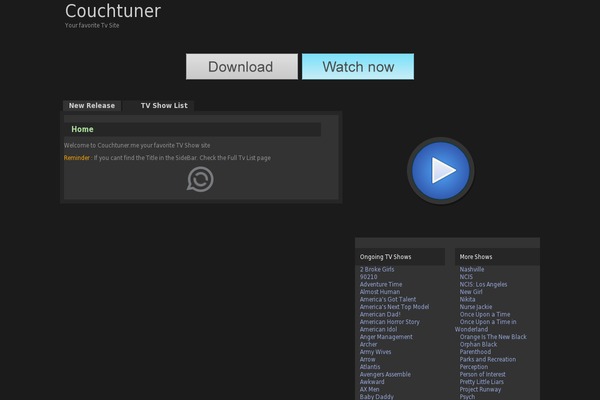Viewport: 600px width, 400px height.
Task: Open the American Idol link
Action: click(378, 329)
